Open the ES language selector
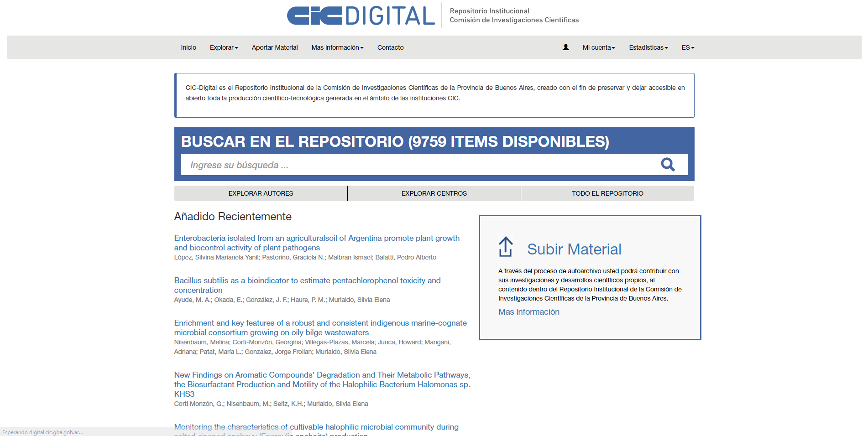This screenshot has height=436, width=868. (x=688, y=47)
